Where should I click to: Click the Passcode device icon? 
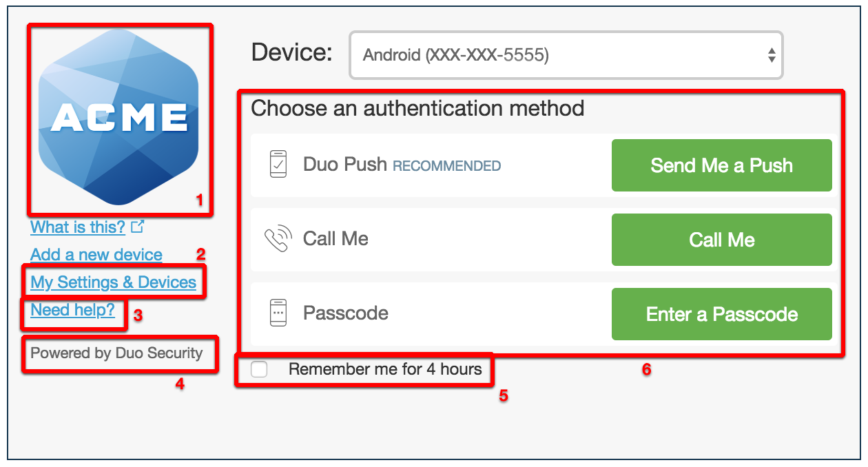click(x=278, y=313)
